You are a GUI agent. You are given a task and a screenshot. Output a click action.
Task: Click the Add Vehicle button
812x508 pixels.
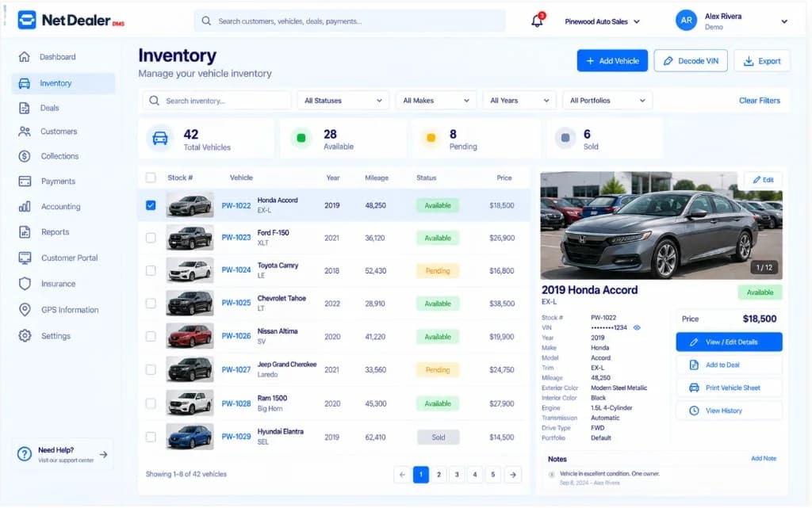point(612,60)
